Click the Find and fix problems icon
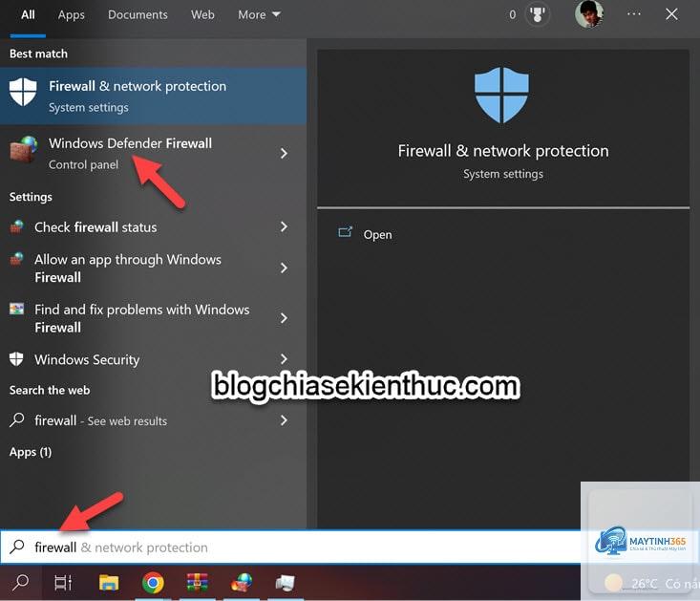The image size is (700, 601). [x=16, y=309]
